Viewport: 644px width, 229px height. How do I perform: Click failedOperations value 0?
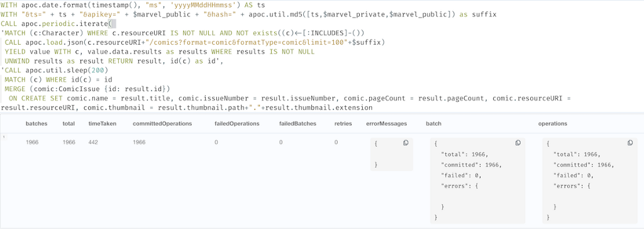click(216, 142)
